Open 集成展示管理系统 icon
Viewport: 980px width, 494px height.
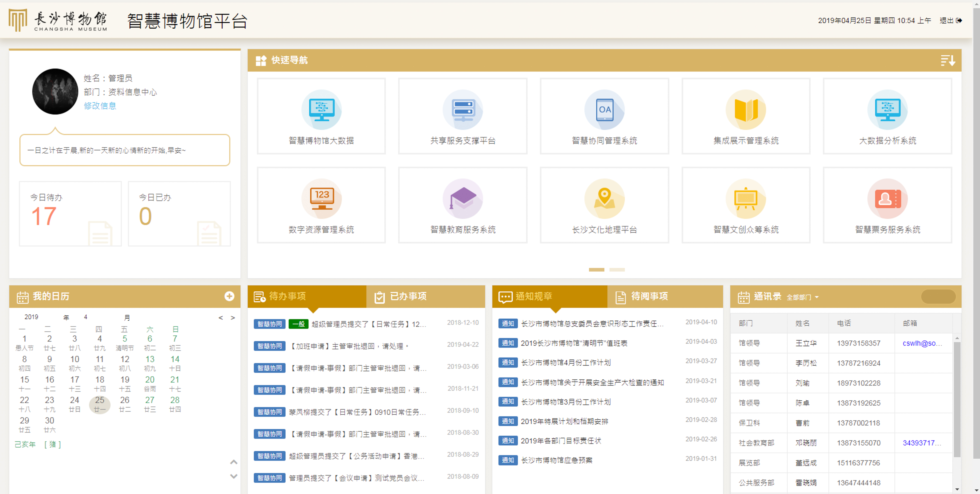pos(746,109)
